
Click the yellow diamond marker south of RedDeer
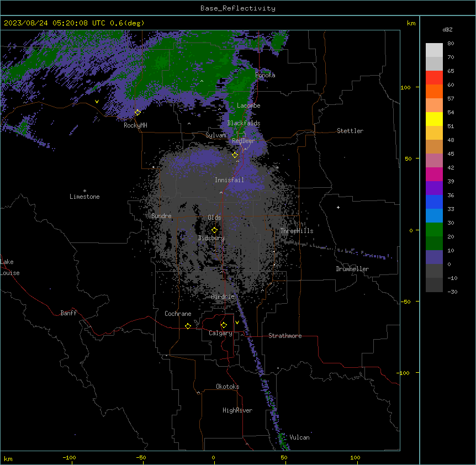pos(235,155)
